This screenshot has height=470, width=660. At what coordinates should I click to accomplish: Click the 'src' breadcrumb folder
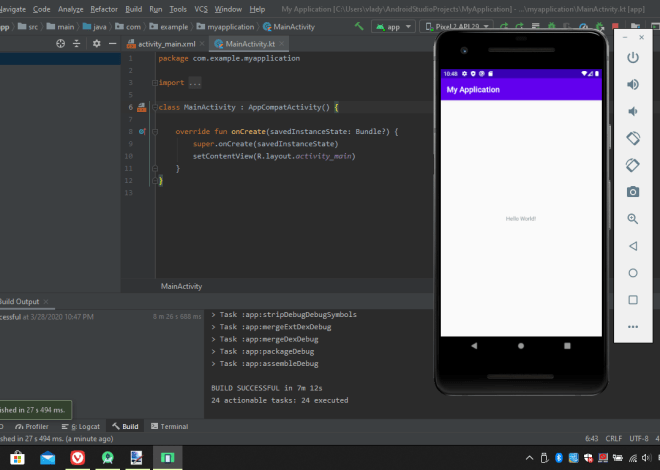point(28,27)
